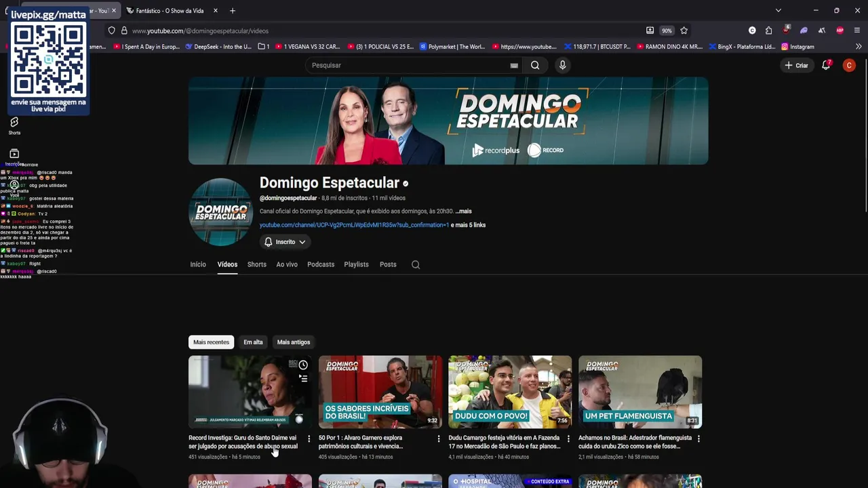Open the account avatar menu
868x488 pixels.
click(x=849, y=65)
